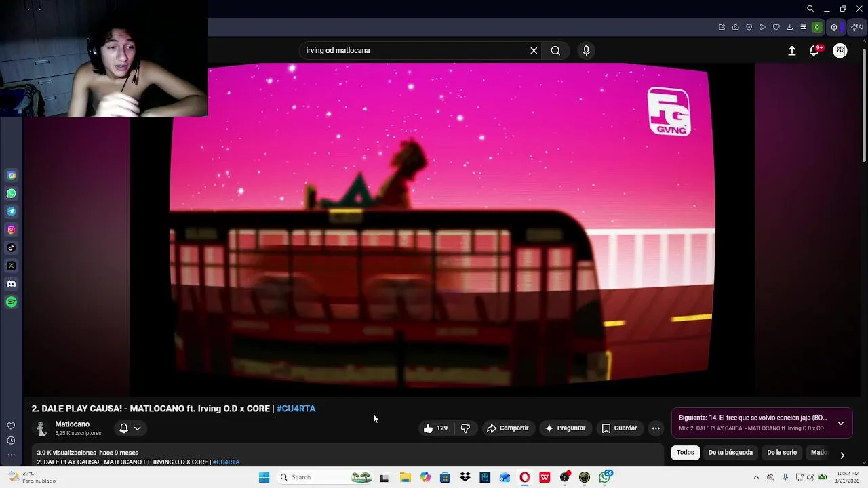Open WPS Office from taskbar
The image size is (868, 488).
545,477
